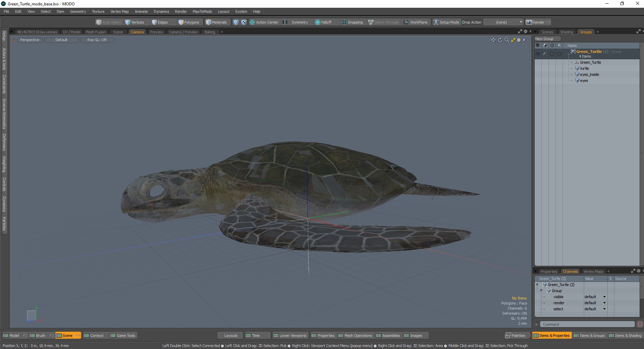Switch to Materials selection mode

pyautogui.click(x=216, y=22)
